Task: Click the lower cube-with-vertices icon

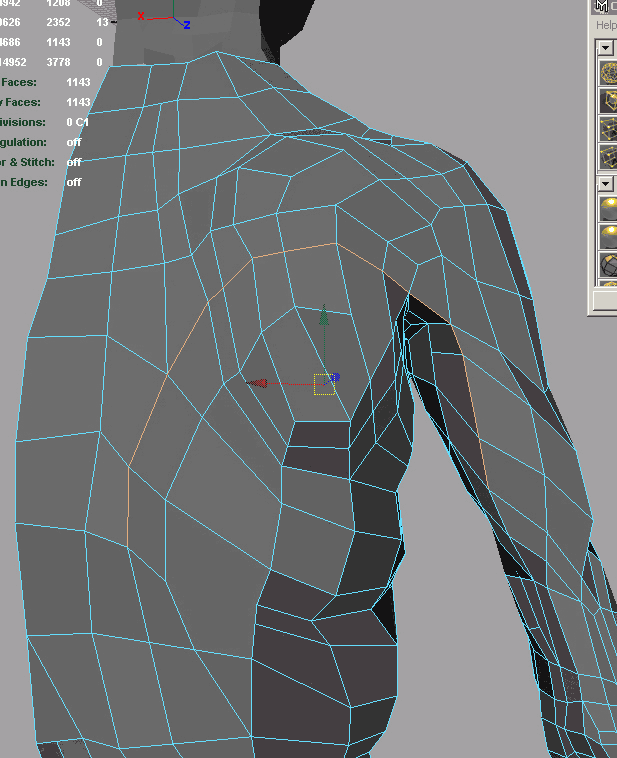Action: click(x=608, y=156)
